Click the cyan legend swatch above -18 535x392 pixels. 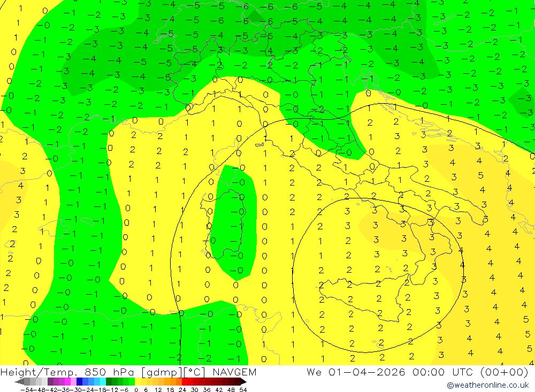tap(103, 382)
